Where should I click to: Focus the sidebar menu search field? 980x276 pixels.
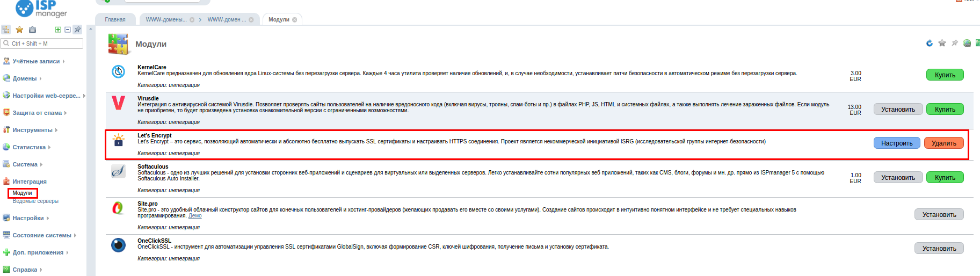tap(42, 43)
